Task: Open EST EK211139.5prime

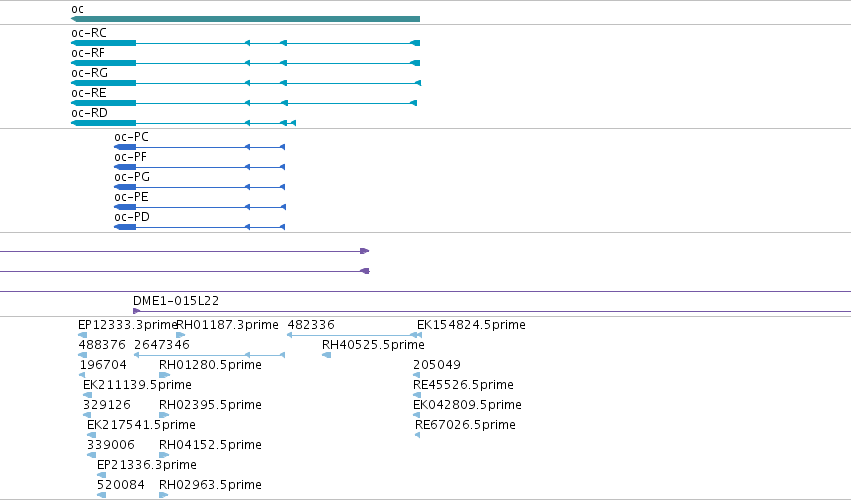Action: tap(137, 385)
